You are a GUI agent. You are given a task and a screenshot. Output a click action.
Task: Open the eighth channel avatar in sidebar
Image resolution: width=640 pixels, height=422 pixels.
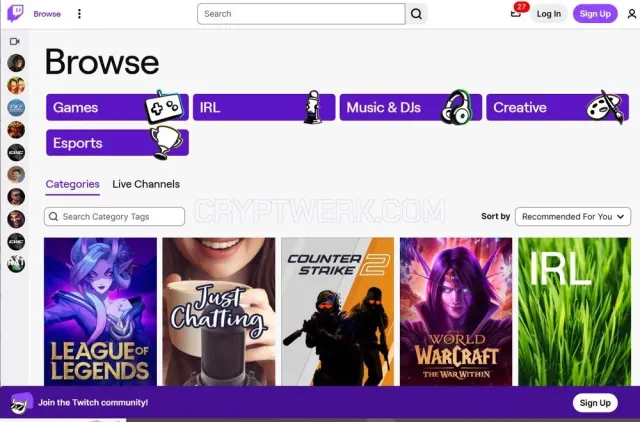click(x=16, y=219)
